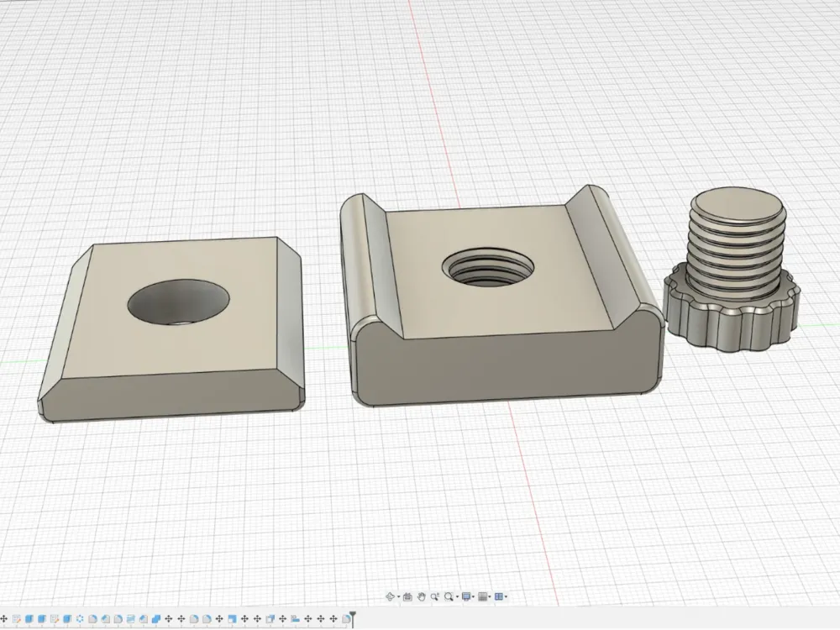Screen dimensions: 840x630
Task: Select the chamfer feature following the thread feature
Action: [x=144, y=619]
